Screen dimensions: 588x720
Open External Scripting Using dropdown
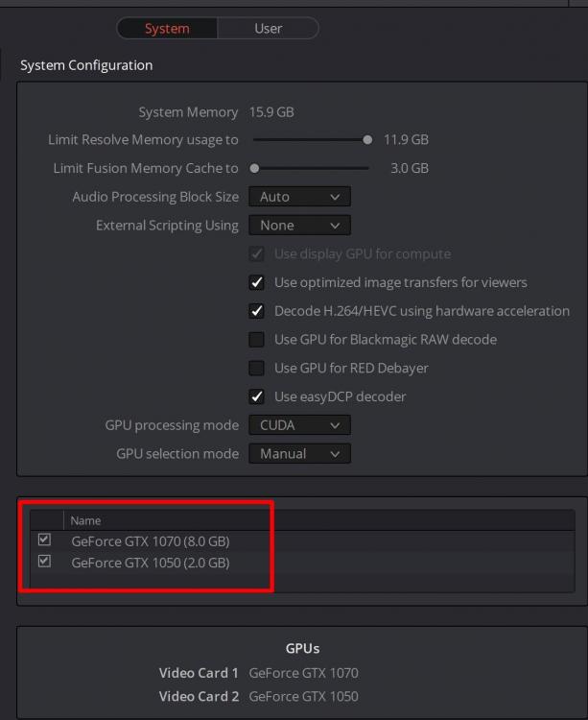click(299, 226)
